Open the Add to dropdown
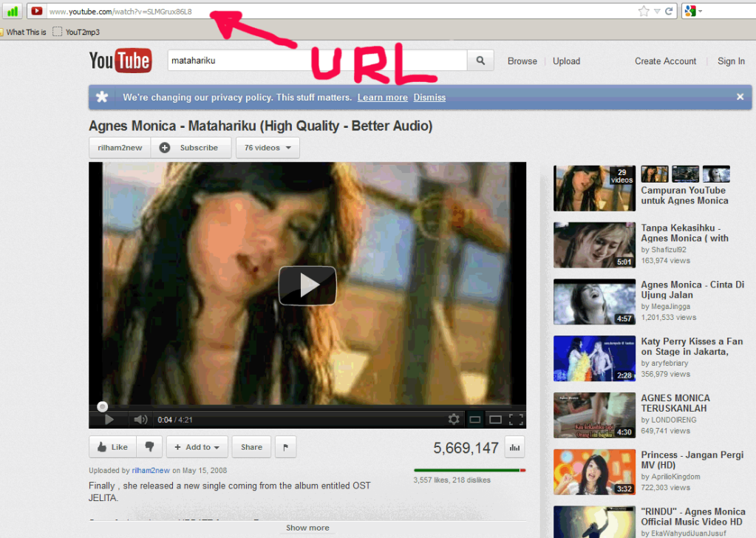 pos(197,447)
